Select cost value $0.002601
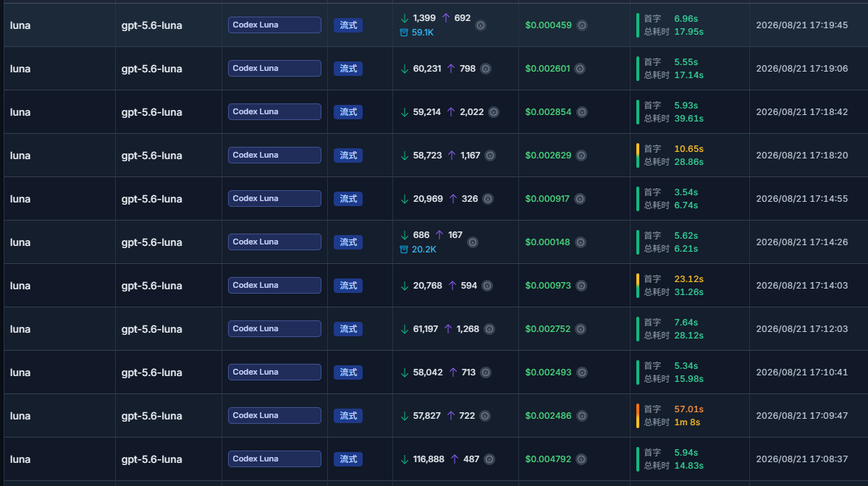This screenshot has height=486, width=868. coord(547,69)
